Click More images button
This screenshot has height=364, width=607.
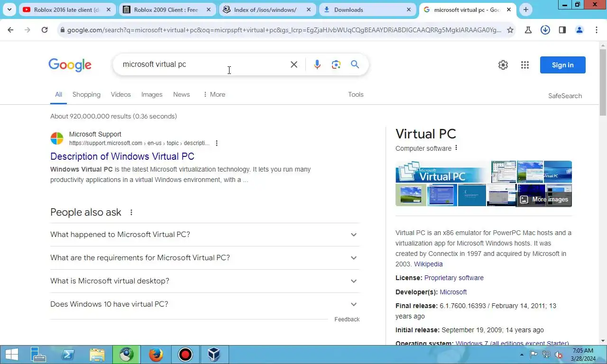544,200
